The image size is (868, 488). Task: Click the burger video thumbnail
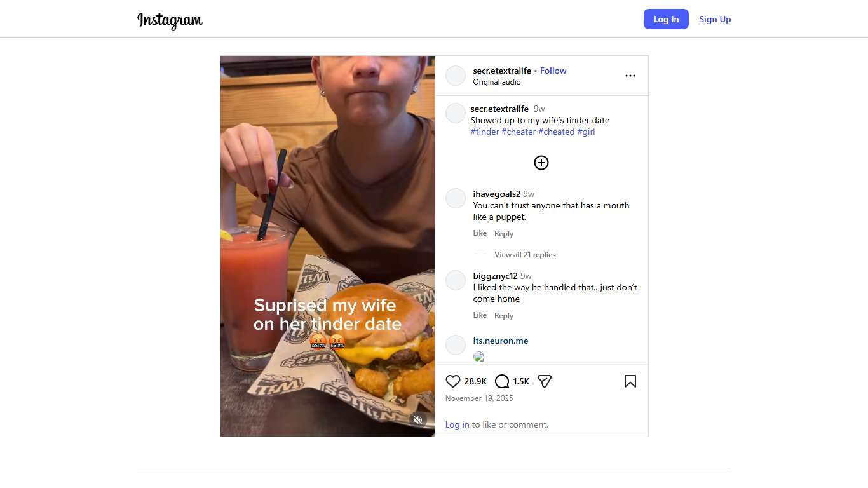pos(327,246)
